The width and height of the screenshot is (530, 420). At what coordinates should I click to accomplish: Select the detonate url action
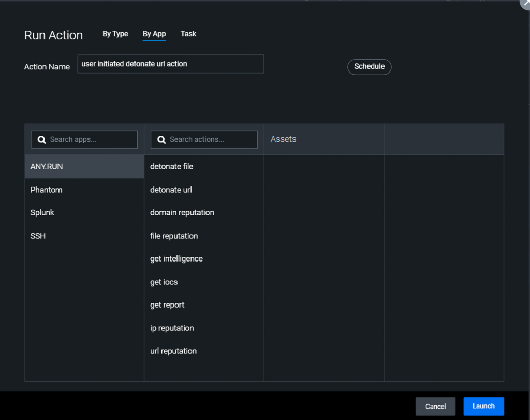point(171,190)
